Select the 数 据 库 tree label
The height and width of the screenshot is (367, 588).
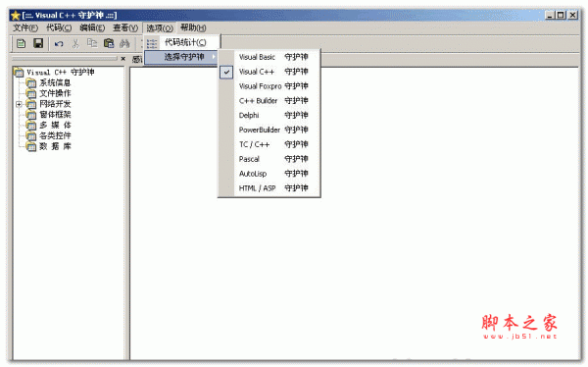(55, 146)
